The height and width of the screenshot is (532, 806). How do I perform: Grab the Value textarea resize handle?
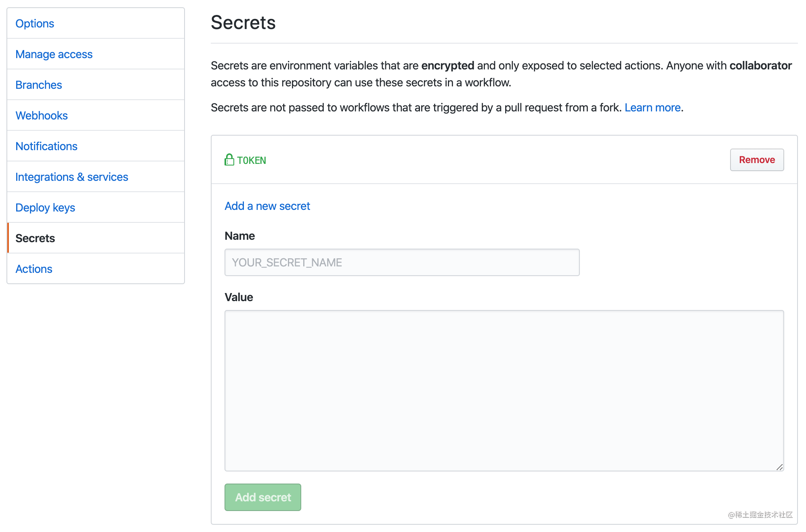point(779,467)
